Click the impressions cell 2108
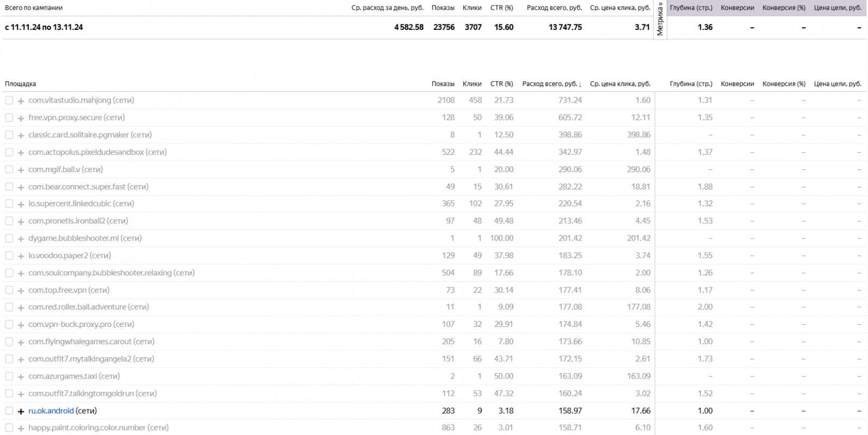 click(x=446, y=100)
